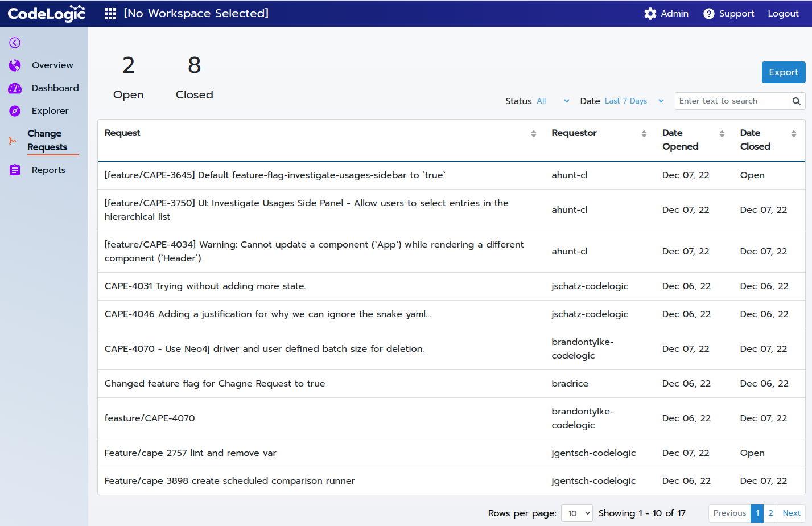This screenshot has width=812, height=526.
Task: Click the Export button
Action: point(784,72)
